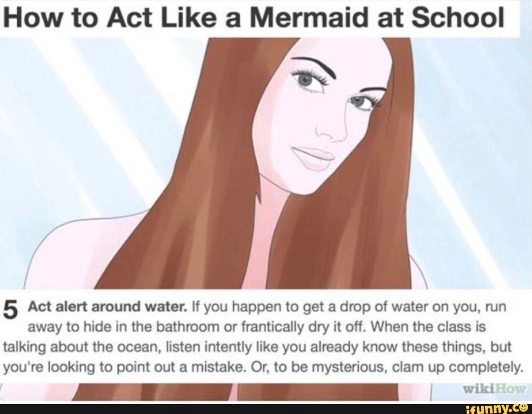Click the woman's left eye in illustration

point(307,80)
